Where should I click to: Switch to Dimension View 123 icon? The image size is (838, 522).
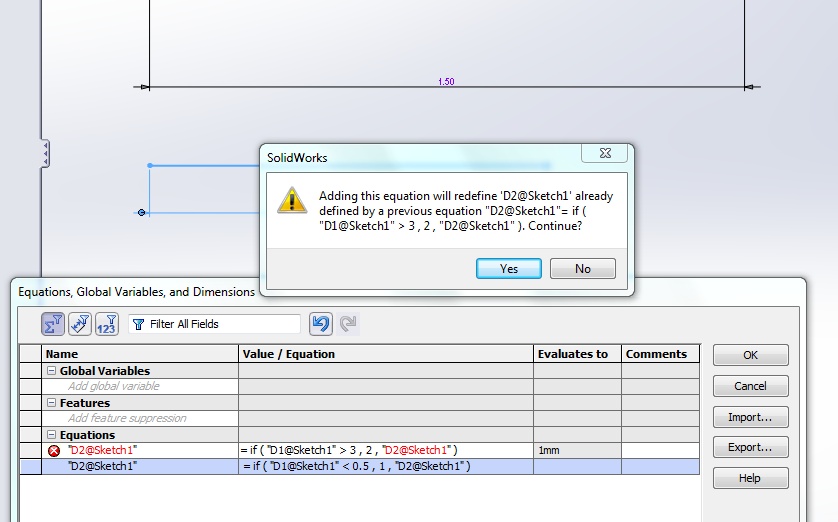(106, 324)
